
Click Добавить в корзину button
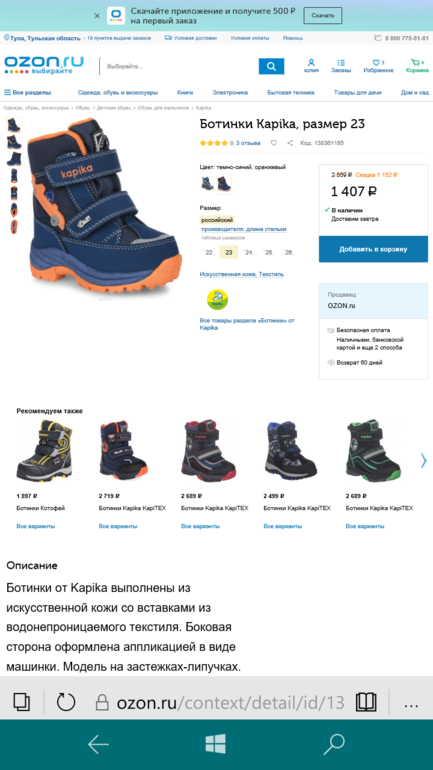coord(373,249)
